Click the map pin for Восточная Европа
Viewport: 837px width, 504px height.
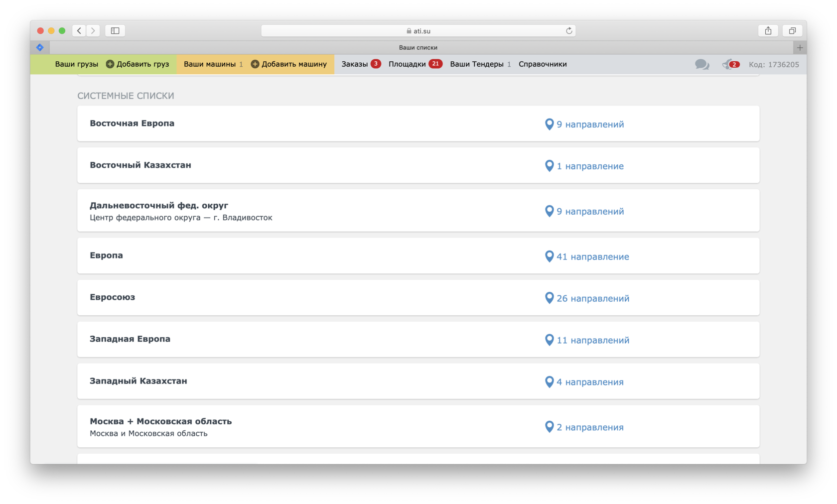(x=549, y=124)
